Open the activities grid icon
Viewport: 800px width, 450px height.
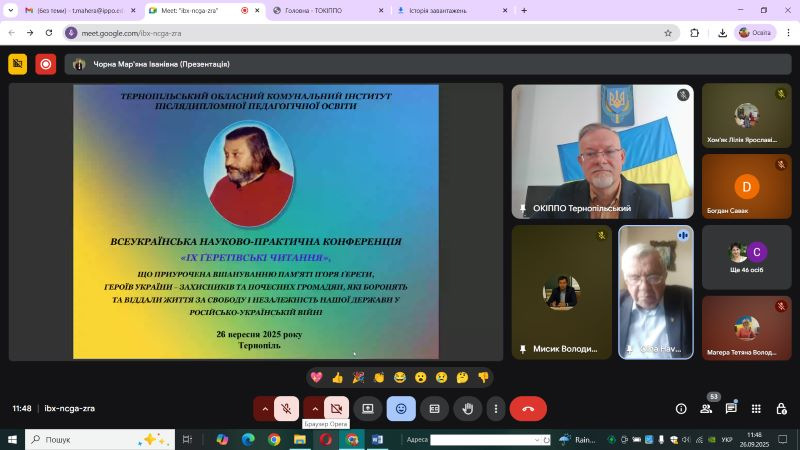pyautogui.click(x=756, y=408)
